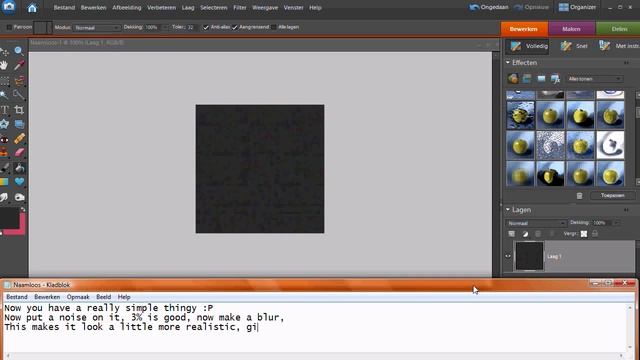Open the Lagen blend mode Normaal dropdown

[x=536, y=223]
